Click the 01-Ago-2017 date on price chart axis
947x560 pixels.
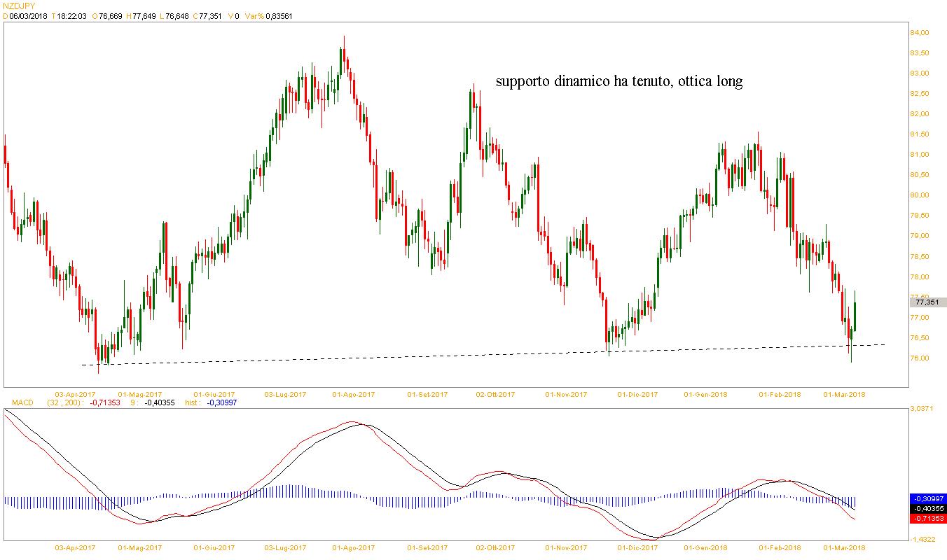354,395
